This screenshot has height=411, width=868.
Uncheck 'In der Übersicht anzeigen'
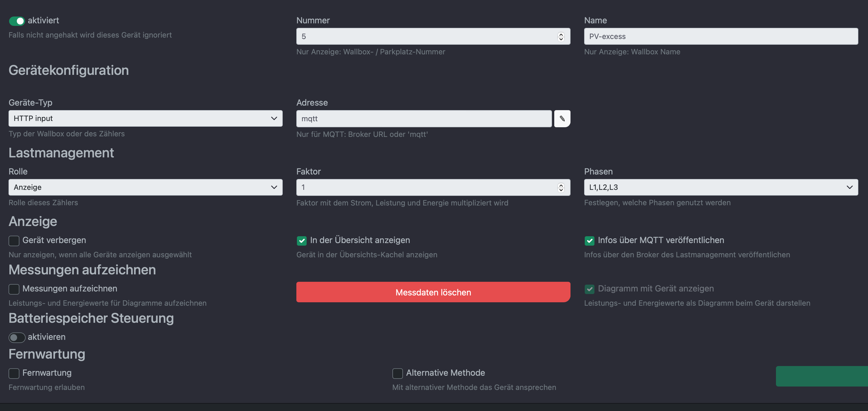point(301,241)
